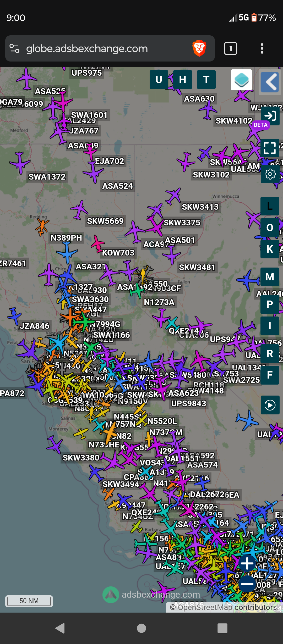Select the SKW5669 flight label
283x644 pixels.
click(105, 221)
